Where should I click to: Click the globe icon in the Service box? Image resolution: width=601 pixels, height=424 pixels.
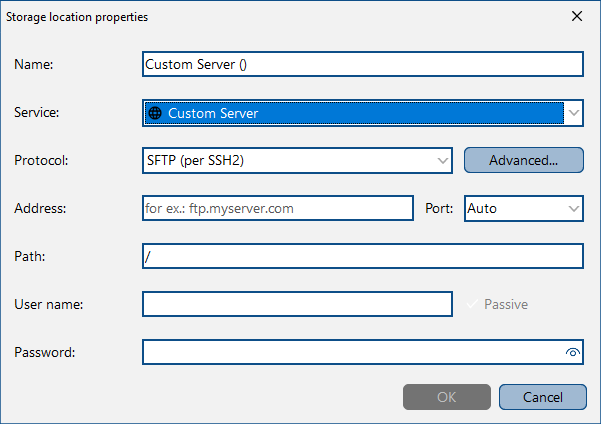point(155,113)
